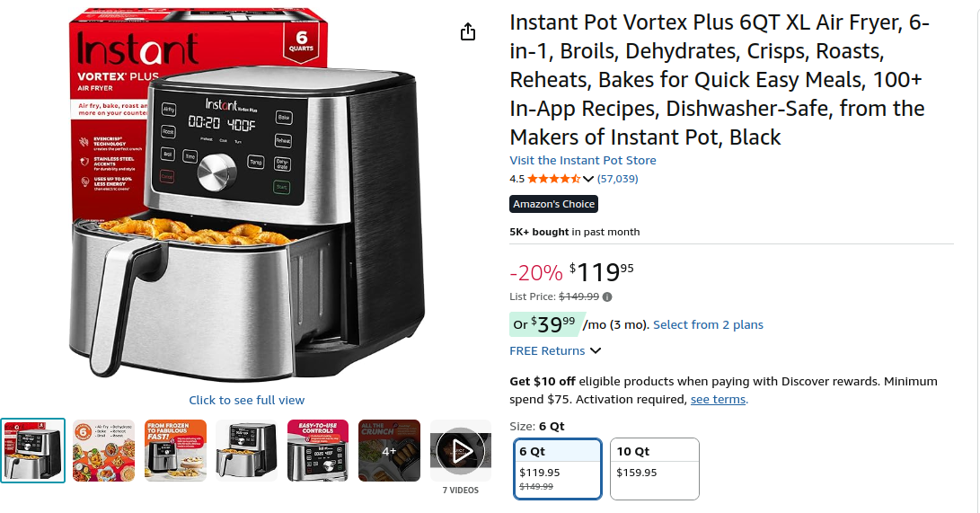Screen dimensions: 980x513
Task: Select the 10 Qt size option
Action: coord(654,469)
